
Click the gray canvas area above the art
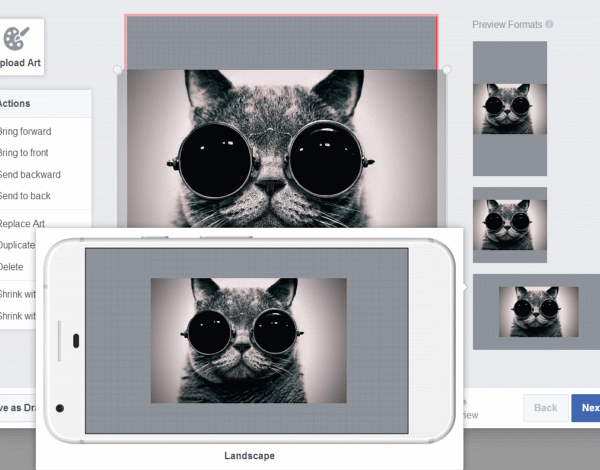280,42
